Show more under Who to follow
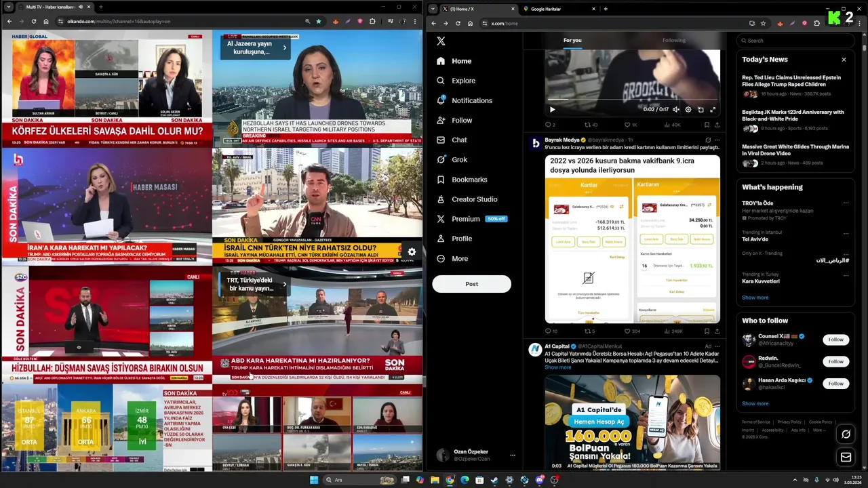 (x=755, y=404)
